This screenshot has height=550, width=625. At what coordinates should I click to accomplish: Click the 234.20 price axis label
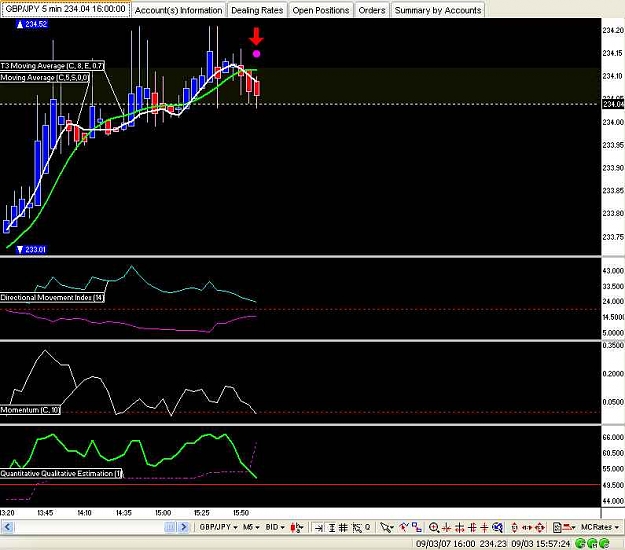tap(613, 30)
